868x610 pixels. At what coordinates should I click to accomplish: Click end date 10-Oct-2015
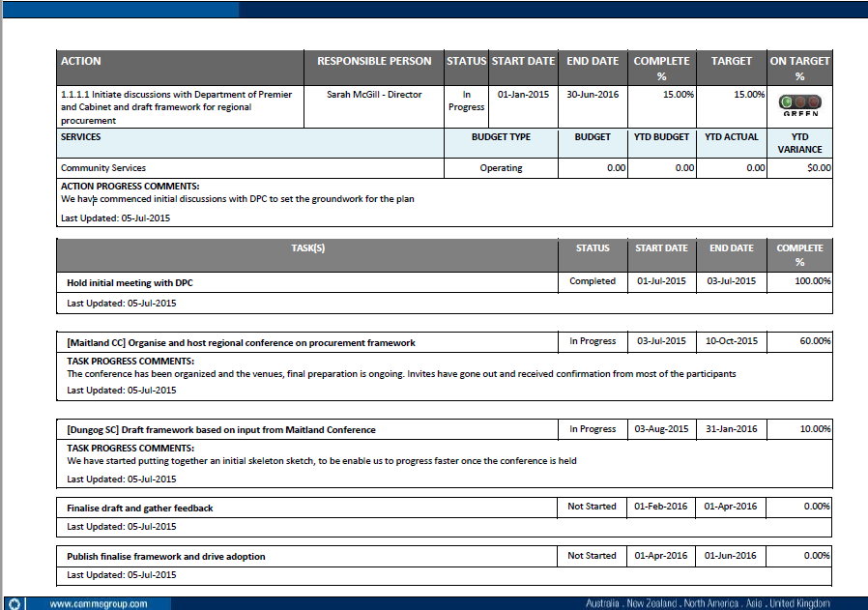tap(732, 341)
